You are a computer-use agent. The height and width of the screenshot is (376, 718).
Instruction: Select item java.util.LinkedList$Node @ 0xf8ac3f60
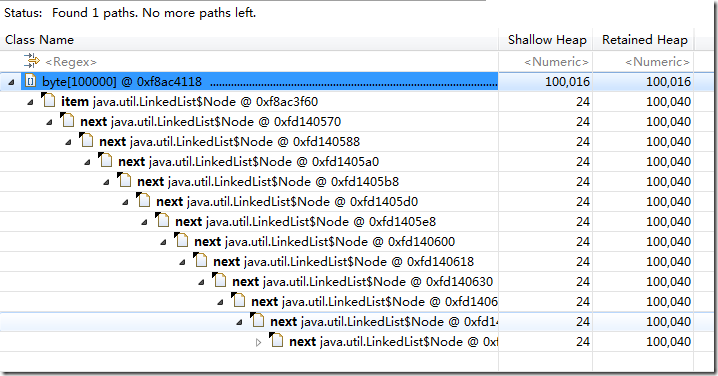tap(190, 102)
